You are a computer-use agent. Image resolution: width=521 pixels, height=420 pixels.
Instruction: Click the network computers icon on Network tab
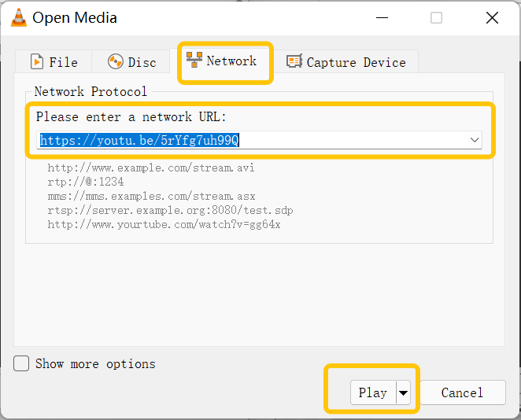(194, 60)
